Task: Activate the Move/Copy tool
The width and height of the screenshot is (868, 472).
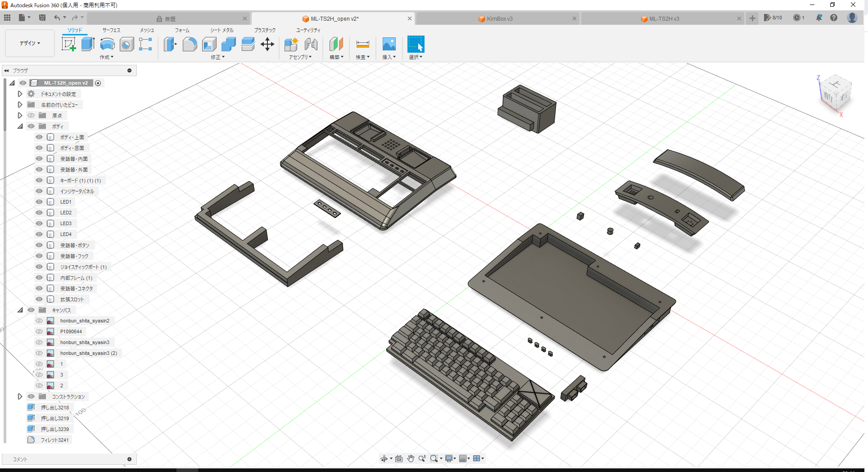Action: (x=267, y=44)
